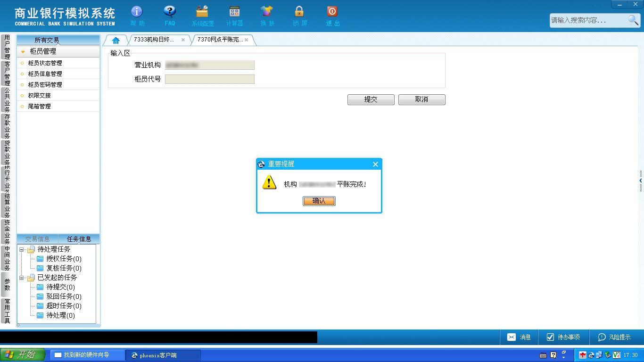
Task: Open 柜员密码管理 menu entry
Action: coord(58,84)
